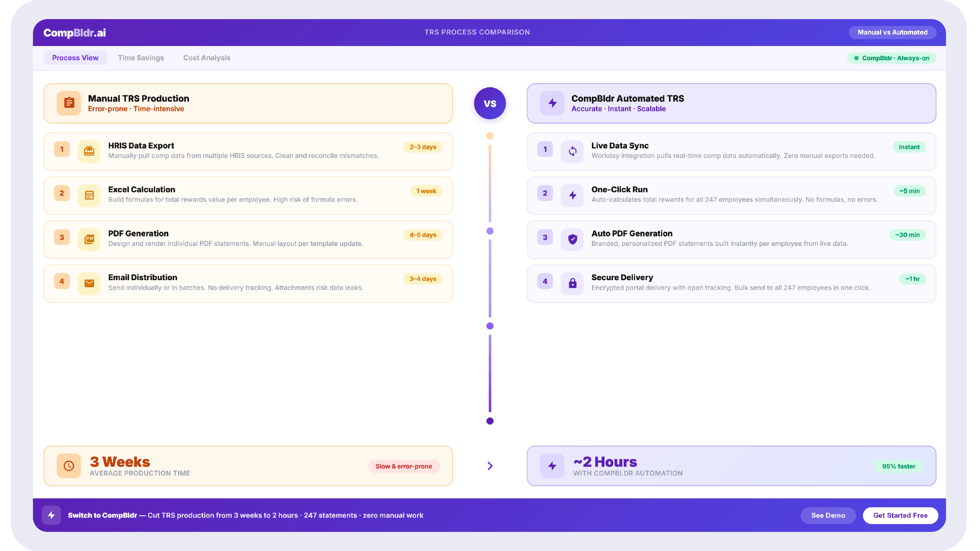This screenshot has height=551, width=980.
Task: Click the HRIS Data Export title
Action: pyautogui.click(x=141, y=146)
